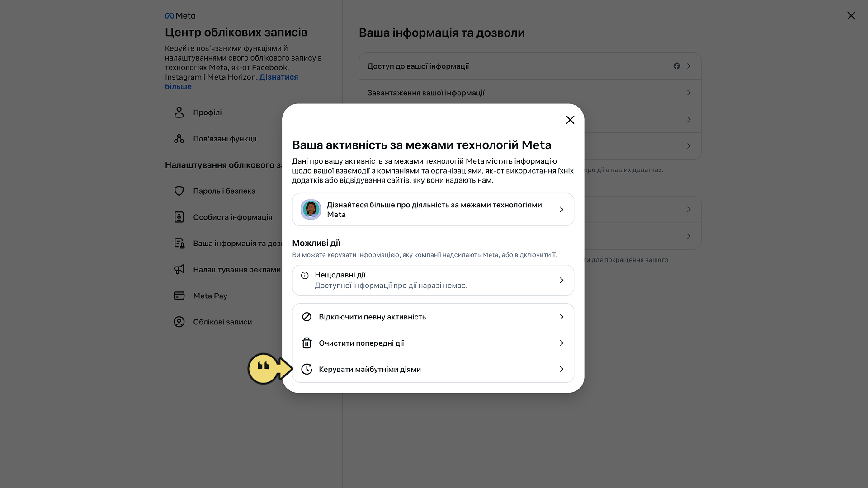Open Відключити певну активність option
This screenshot has height=488, width=868.
pos(433,317)
